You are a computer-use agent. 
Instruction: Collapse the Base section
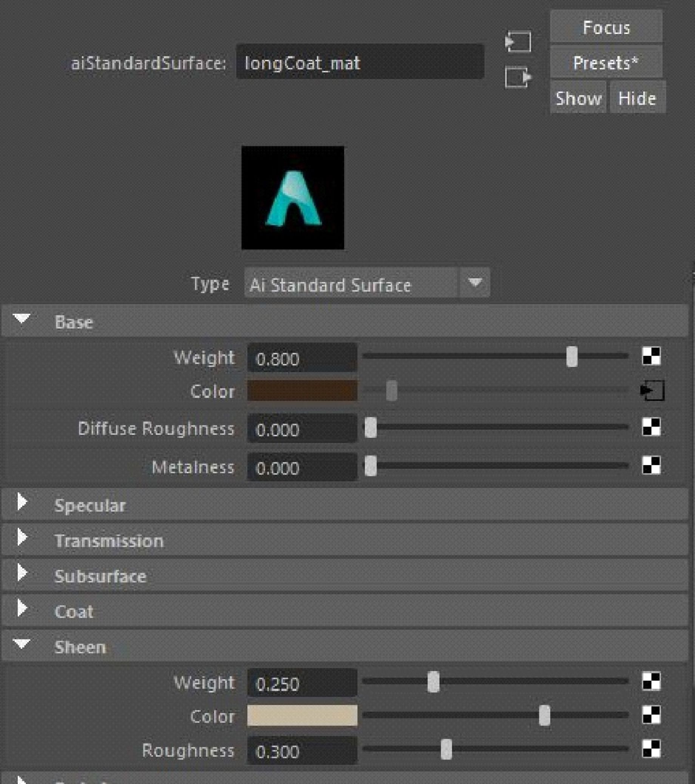click(22, 318)
